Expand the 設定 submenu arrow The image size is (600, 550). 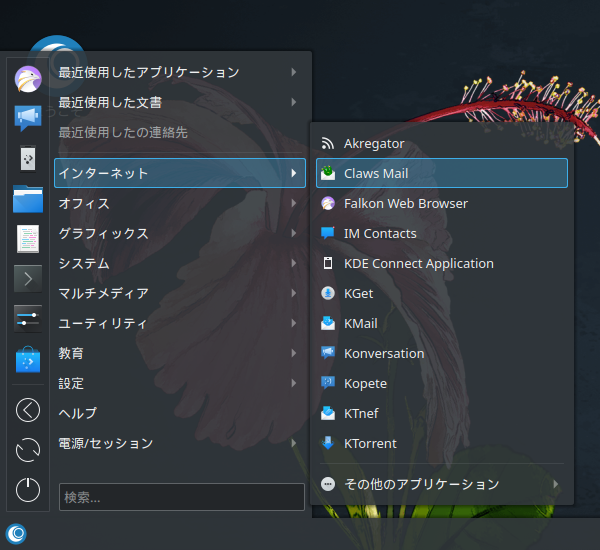(x=294, y=383)
